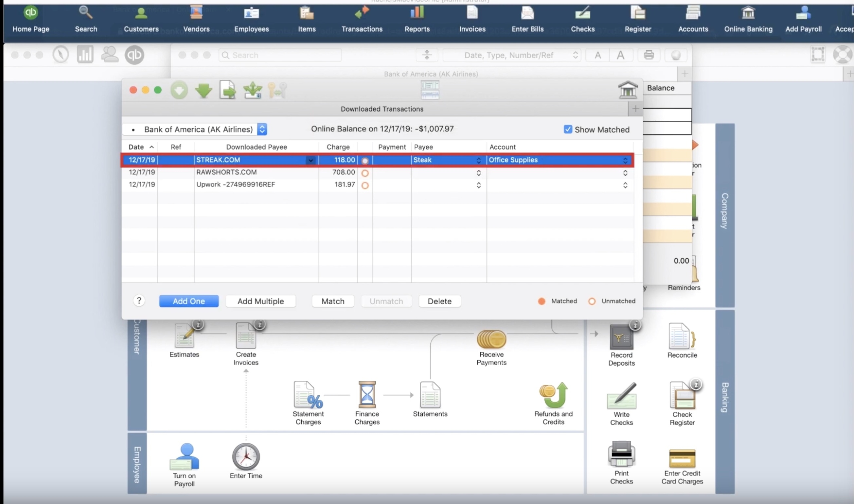Click the Charge column header
Screen dimensions: 854x504
338,147
